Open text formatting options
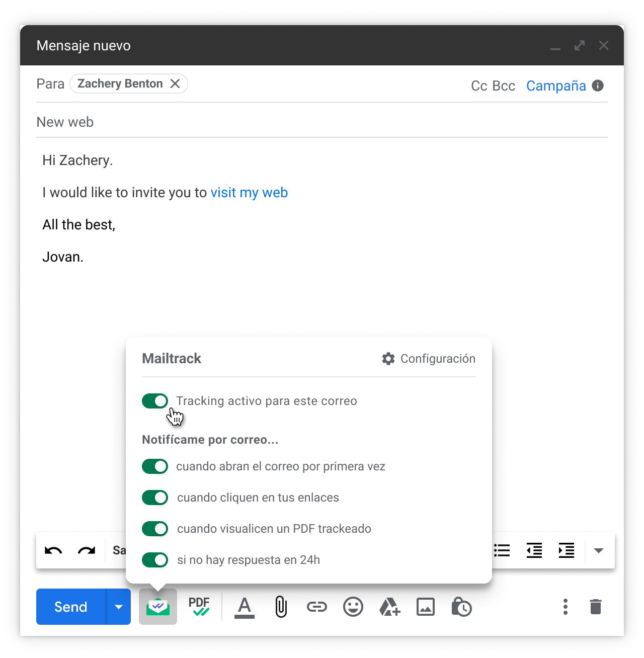The height and width of the screenshot is (658, 644). (x=245, y=607)
